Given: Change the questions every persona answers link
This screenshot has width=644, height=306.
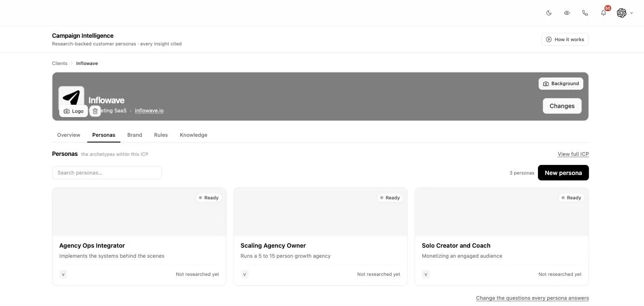Looking at the screenshot, I should [x=532, y=298].
